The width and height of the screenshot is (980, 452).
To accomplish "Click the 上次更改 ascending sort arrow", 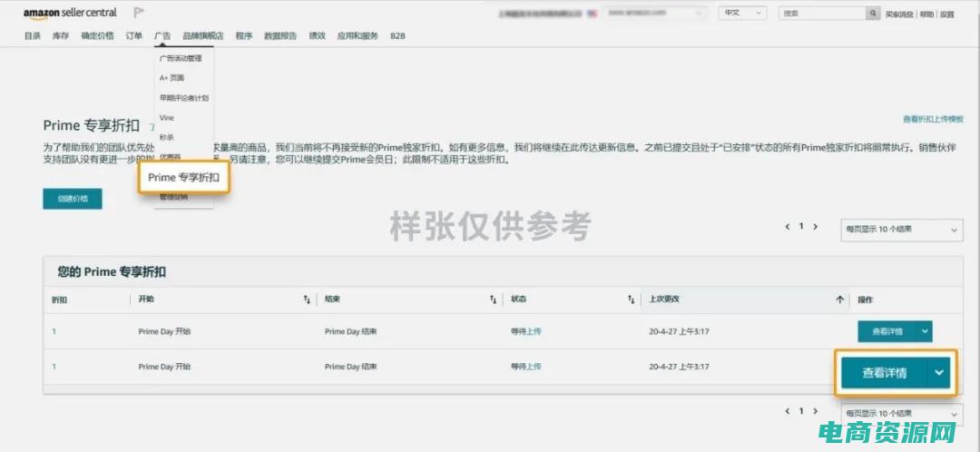I will click(840, 300).
